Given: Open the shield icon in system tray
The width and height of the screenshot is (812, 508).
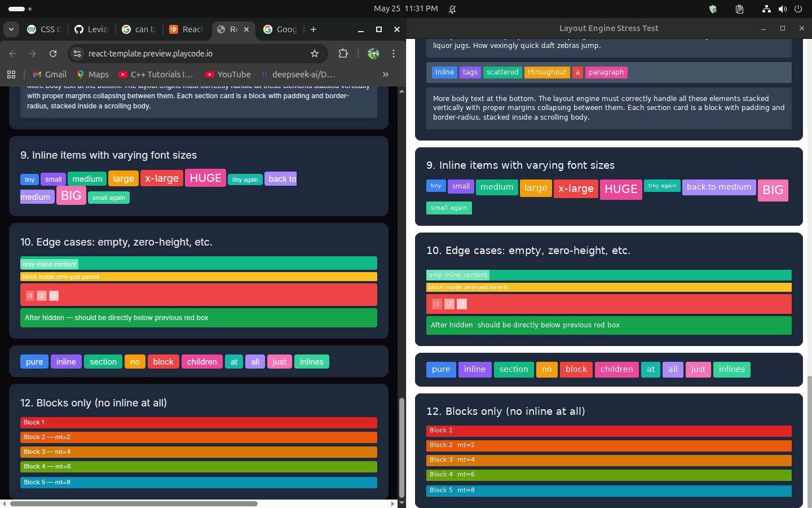Looking at the screenshot, I should [x=713, y=9].
